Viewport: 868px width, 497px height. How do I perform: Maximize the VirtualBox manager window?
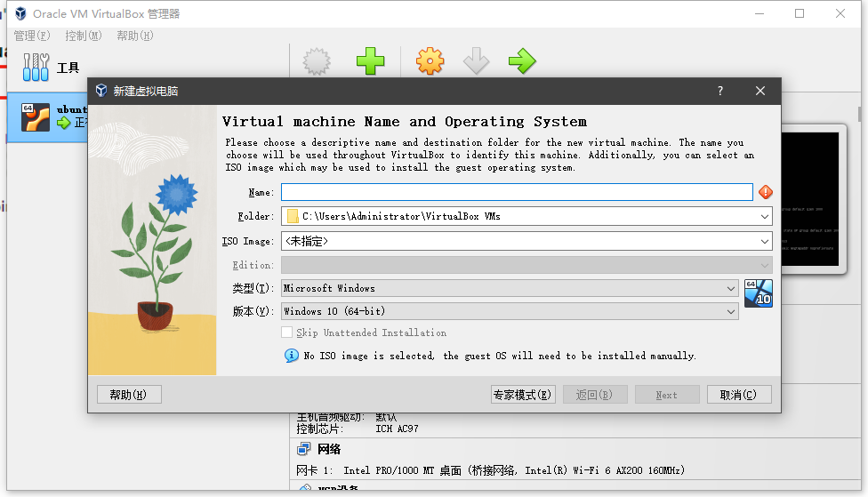pyautogui.click(x=800, y=13)
